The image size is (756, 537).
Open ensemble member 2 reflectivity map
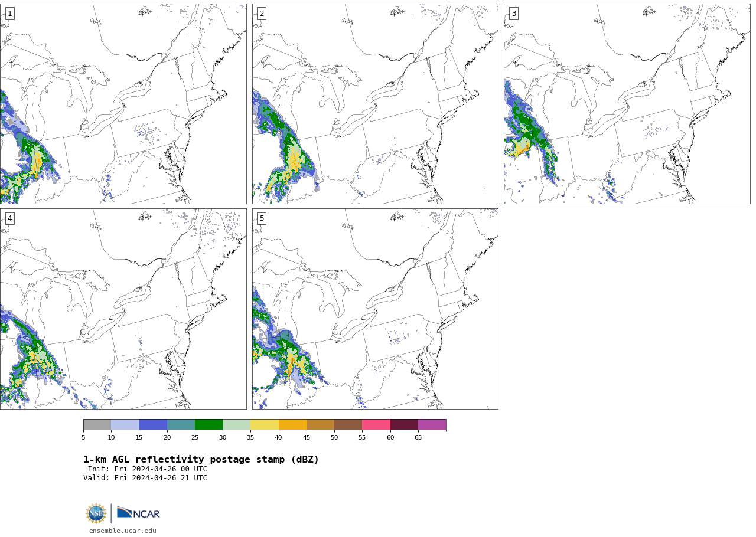tap(375, 104)
